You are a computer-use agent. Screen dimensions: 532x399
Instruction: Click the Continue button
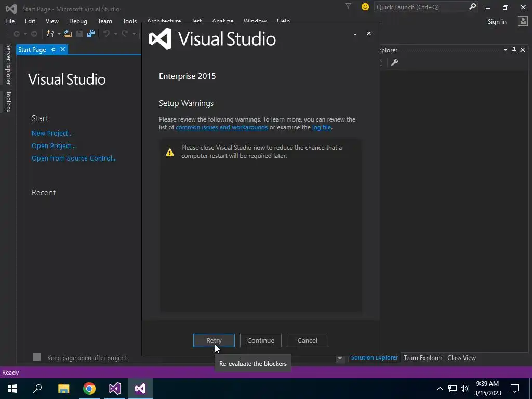(x=261, y=340)
